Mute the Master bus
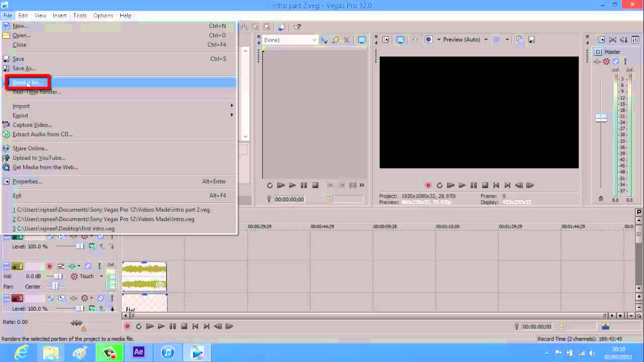644x362 pixels. pos(616,62)
